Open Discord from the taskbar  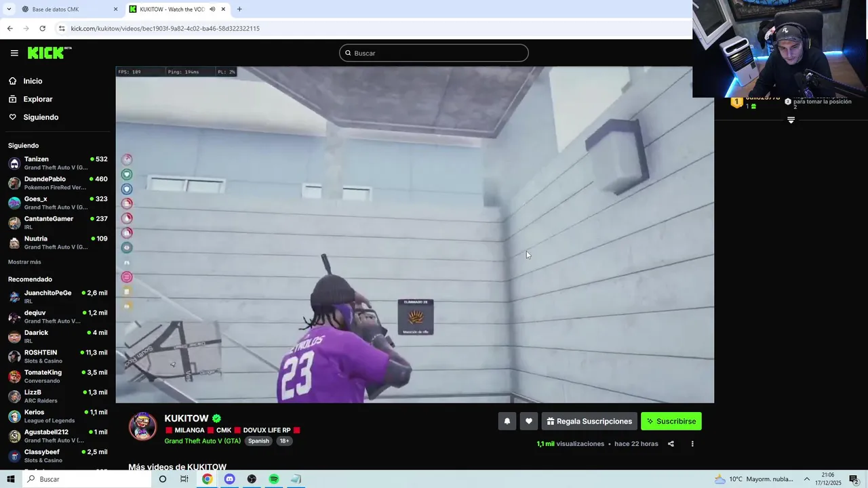click(x=229, y=479)
